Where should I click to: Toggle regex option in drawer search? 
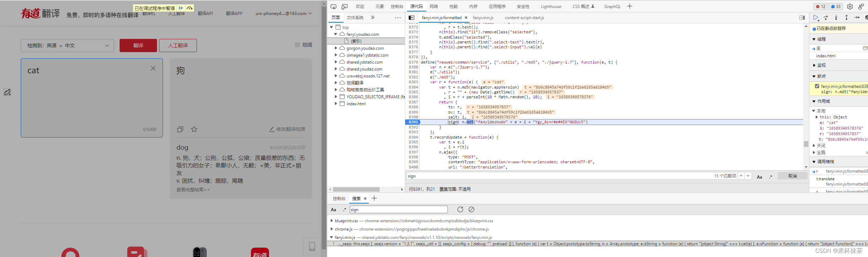point(344,210)
